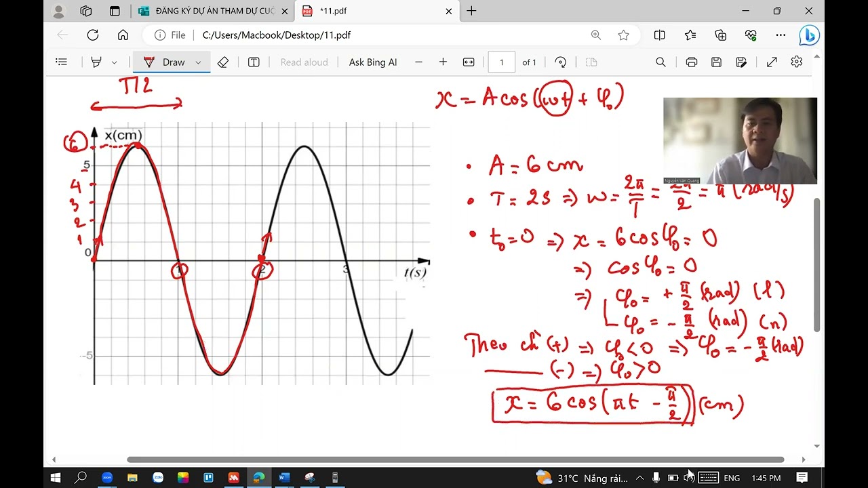Open the PDF table of contents sidebar

62,62
